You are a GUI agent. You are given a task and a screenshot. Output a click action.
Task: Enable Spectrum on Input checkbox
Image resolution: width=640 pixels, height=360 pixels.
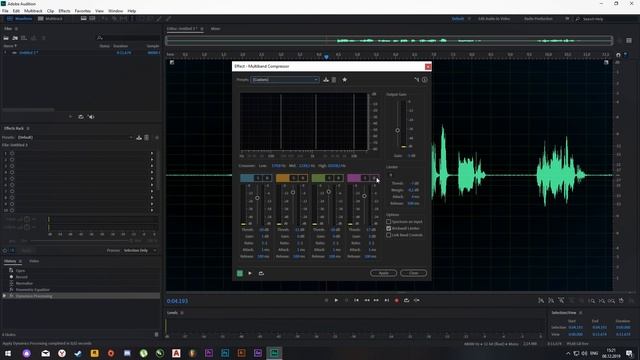click(389, 222)
